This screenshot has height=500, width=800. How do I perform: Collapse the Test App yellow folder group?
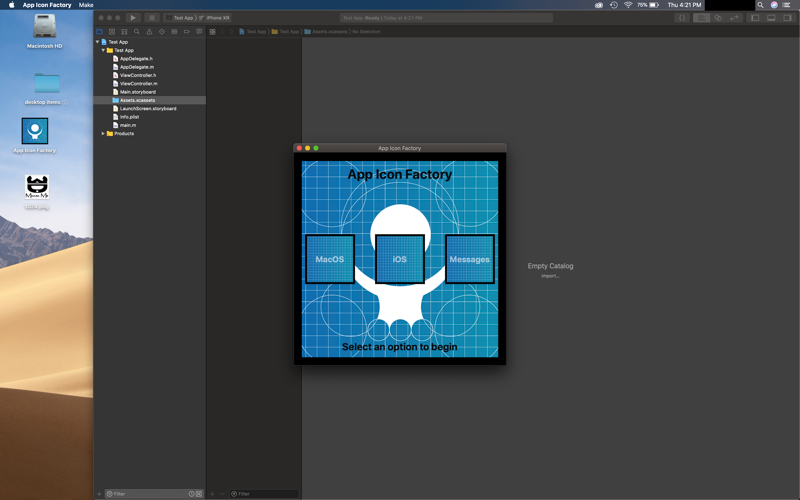[103, 50]
